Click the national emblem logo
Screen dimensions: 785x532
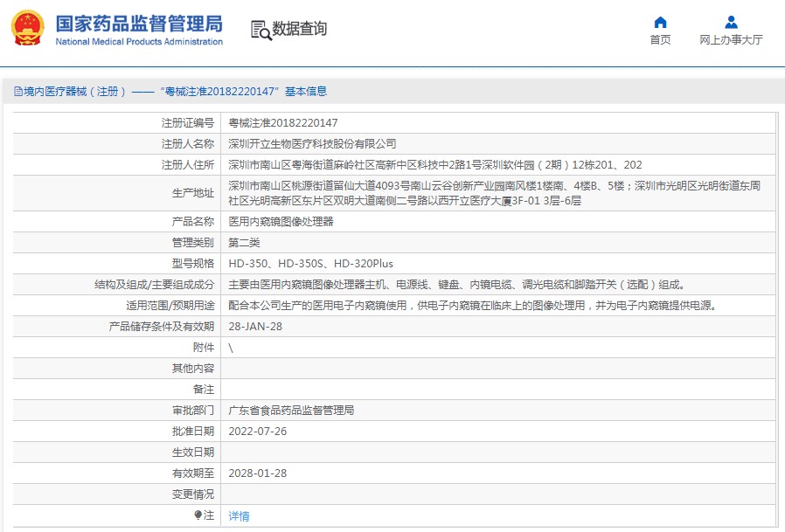click(x=27, y=28)
